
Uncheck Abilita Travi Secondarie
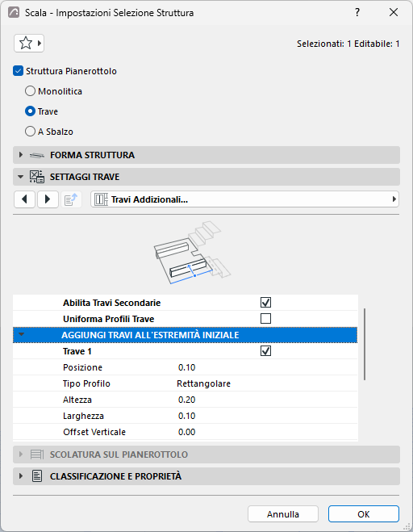(265, 302)
